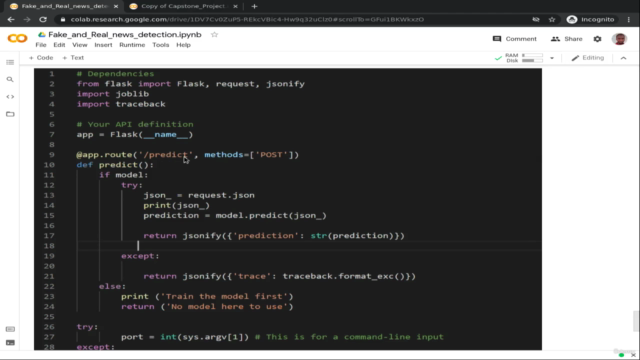Click the 'import traceback' code line
The height and width of the screenshot is (360, 640).
(x=121, y=104)
